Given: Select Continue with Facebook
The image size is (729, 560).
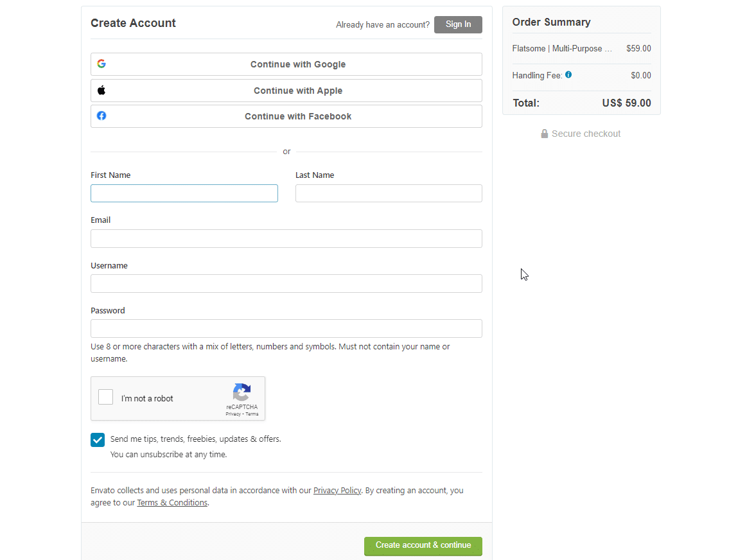Looking at the screenshot, I should click(x=286, y=116).
